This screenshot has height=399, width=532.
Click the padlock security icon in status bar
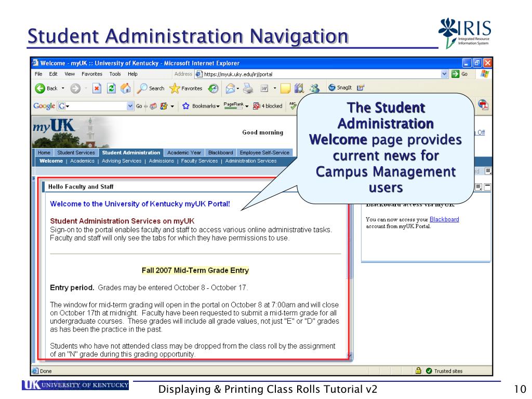[418, 370]
